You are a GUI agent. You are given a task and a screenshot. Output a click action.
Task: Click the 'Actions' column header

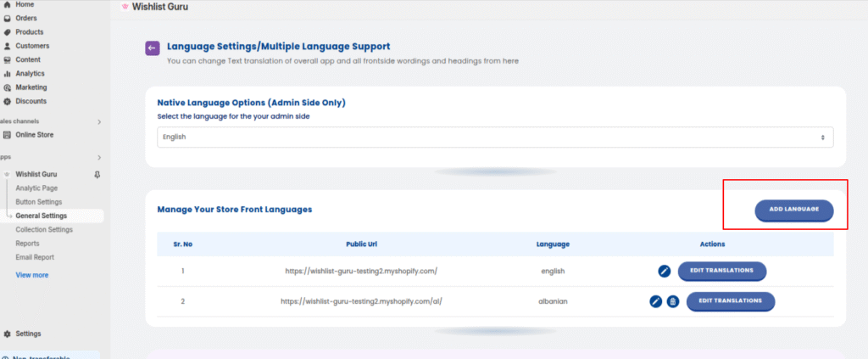[x=712, y=244]
